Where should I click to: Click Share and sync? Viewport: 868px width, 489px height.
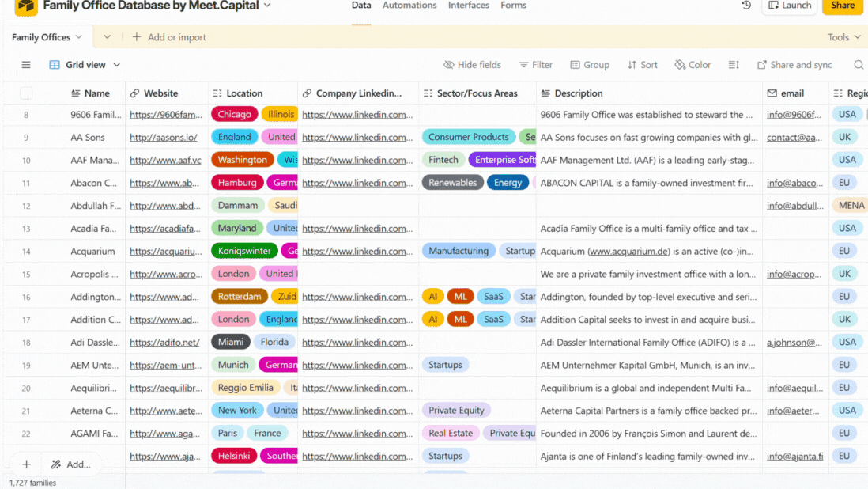point(794,65)
